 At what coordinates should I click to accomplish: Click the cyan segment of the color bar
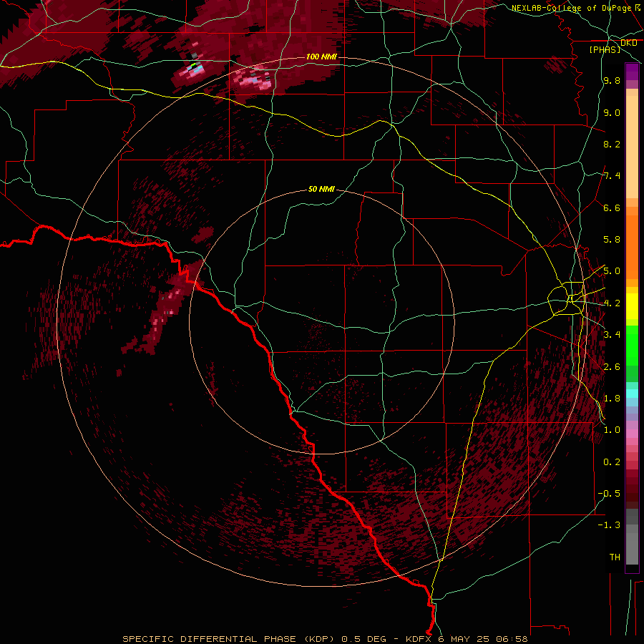[632, 394]
